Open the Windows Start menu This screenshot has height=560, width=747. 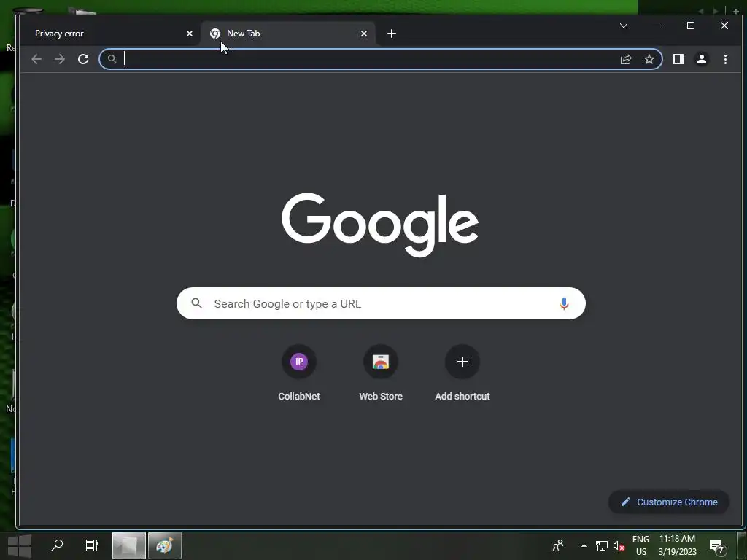tap(20, 545)
